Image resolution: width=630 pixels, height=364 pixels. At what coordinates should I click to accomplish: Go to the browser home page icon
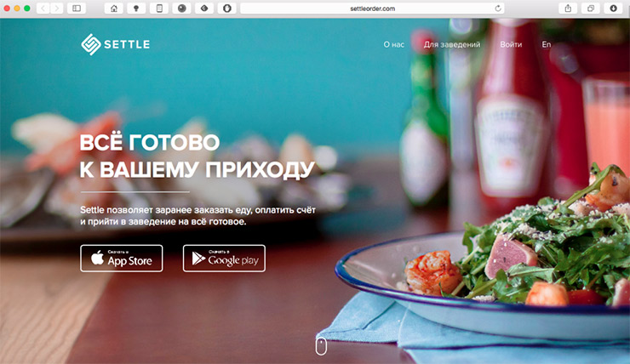click(114, 9)
